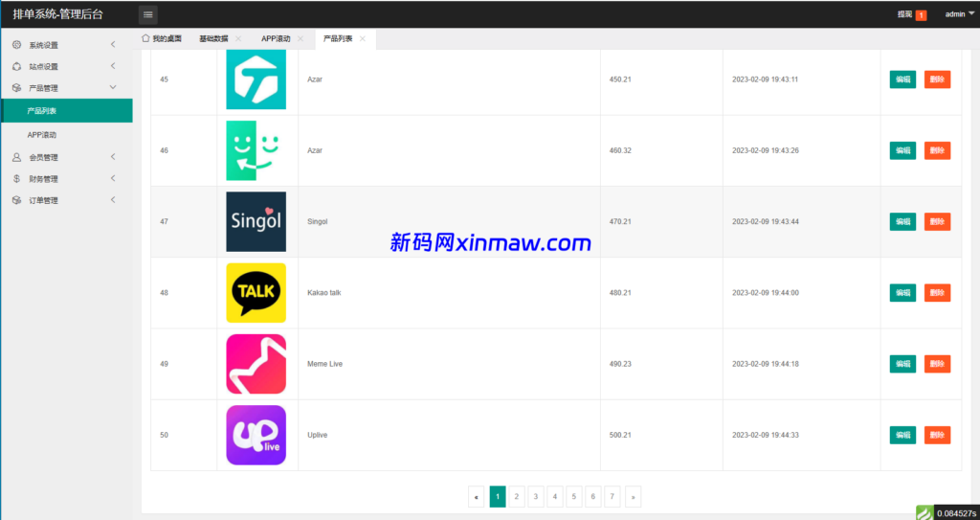The width and height of the screenshot is (980, 520).
Task: Click the 提现 notification link
Action: tap(904, 14)
